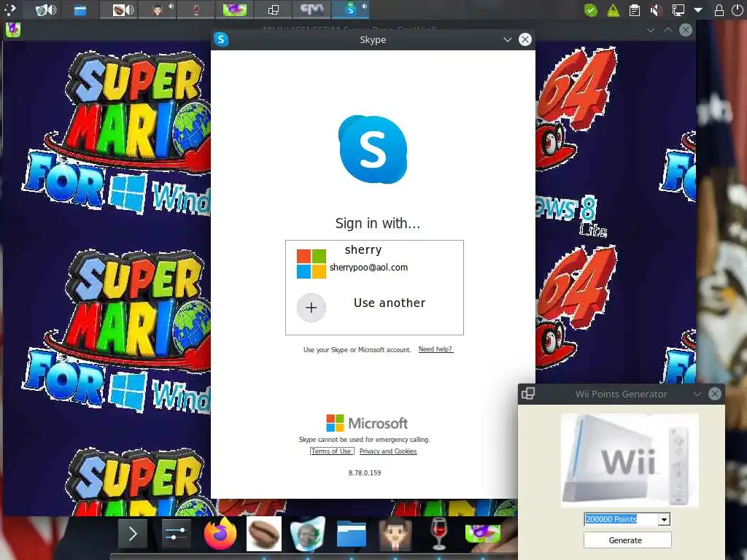Click the Wii console image
Image resolution: width=747 pixels, height=560 pixels.
(630, 460)
